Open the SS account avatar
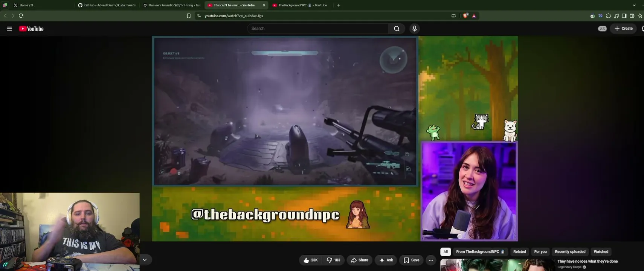 pyautogui.click(x=602, y=29)
